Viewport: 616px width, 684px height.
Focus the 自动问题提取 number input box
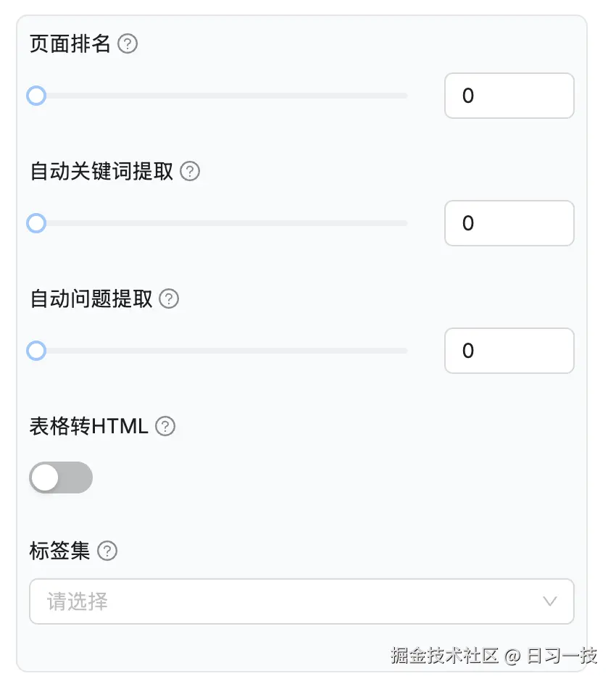point(509,351)
